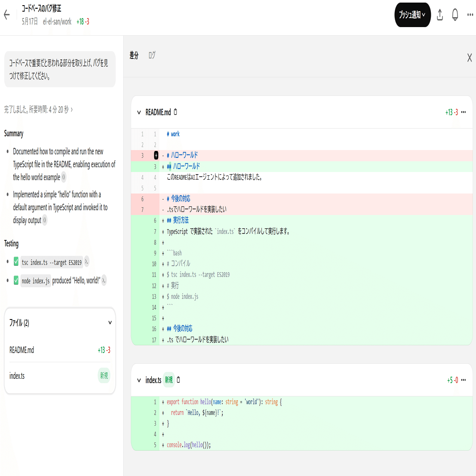Image resolution: width=476 pixels, height=476 pixels.
Task: Click the 新規 badge beside index.ts header
Action: point(169,380)
